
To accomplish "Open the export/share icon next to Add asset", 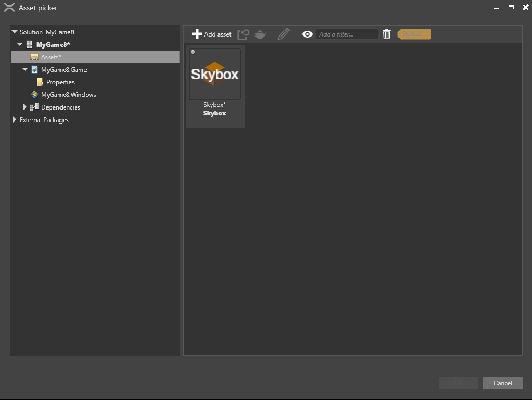I will (243, 34).
